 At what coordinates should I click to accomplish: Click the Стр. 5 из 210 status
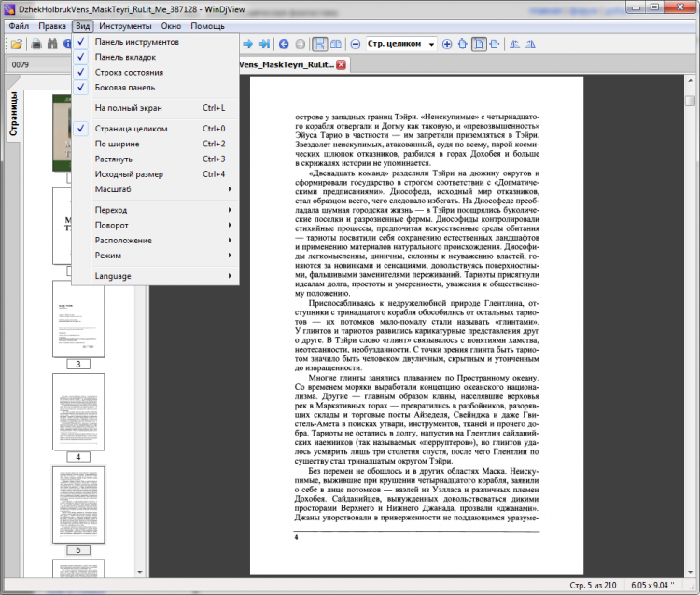pyautogui.click(x=593, y=585)
